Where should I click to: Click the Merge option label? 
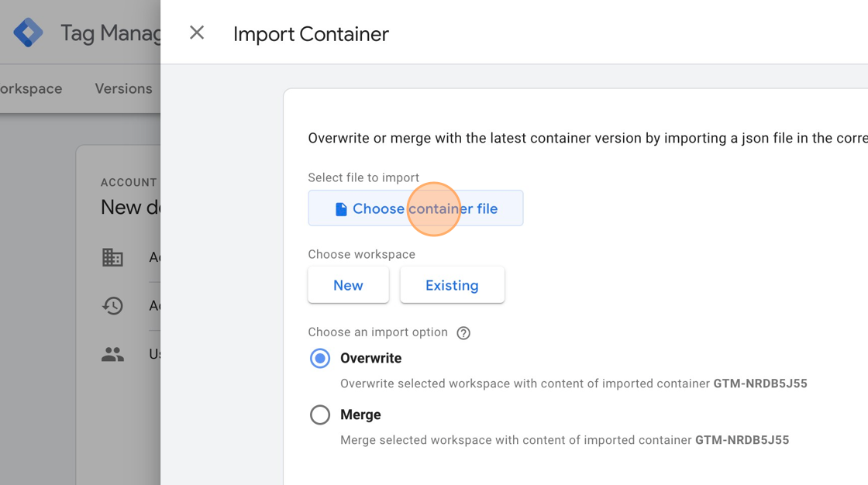coord(360,414)
